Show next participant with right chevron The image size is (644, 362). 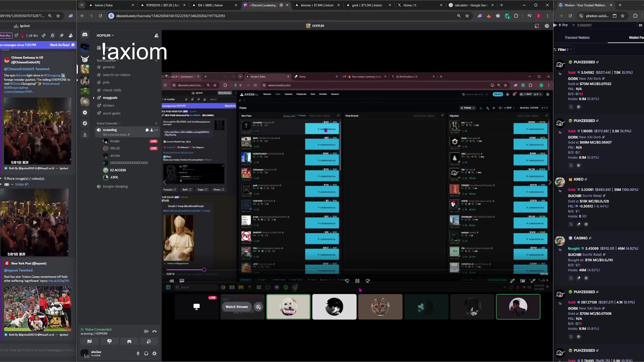549,182
